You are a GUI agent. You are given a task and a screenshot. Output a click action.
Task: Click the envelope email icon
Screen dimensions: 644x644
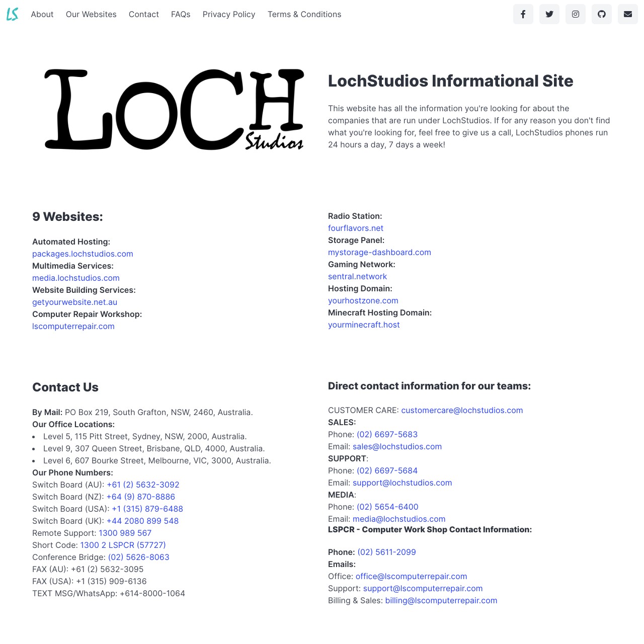(628, 14)
